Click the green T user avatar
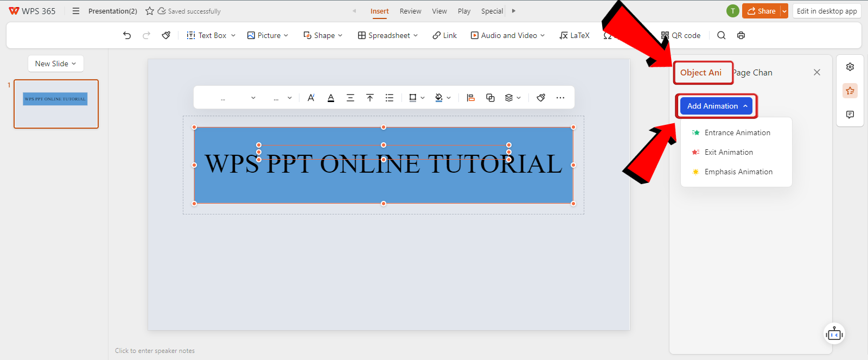 pyautogui.click(x=733, y=11)
